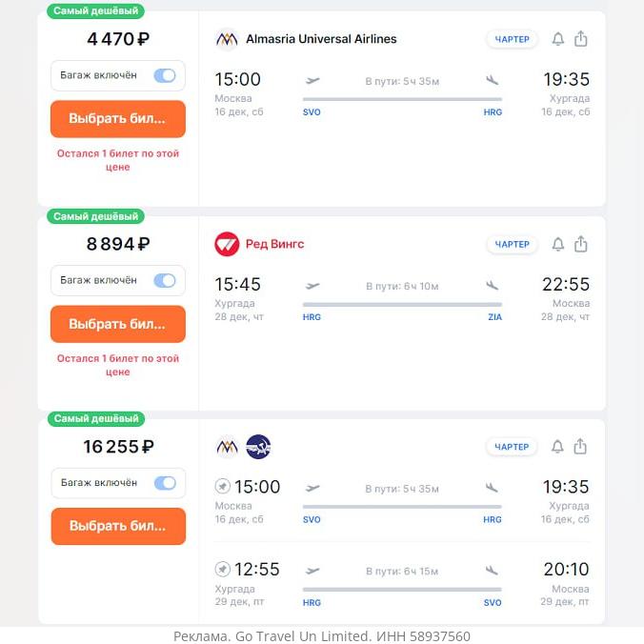
Task: Click bell icon on Almasria Universal Airlines ticket
Action: tap(558, 39)
